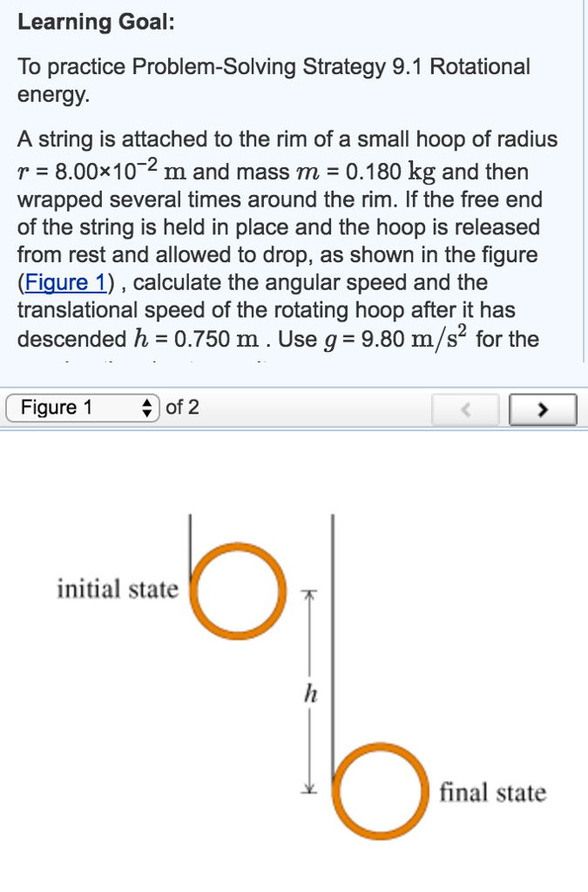The width and height of the screenshot is (588, 892).
Task: Click the "initial state" label
Action: point(118,590)
